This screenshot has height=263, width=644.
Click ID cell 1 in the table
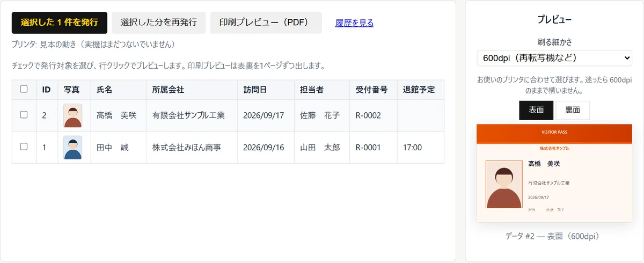[47, 147]
